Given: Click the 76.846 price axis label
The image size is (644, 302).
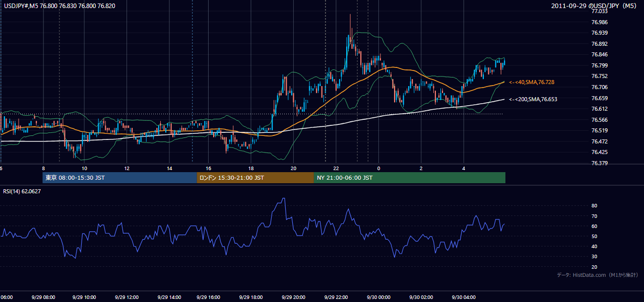Looking at the screenshot, I should pos(599,54).
